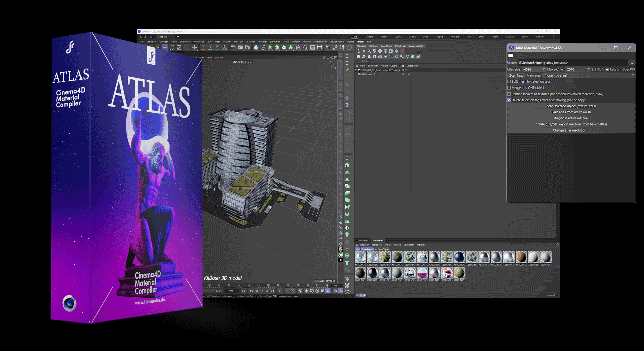This screenshot has height=351, width=644.
Task: Click the sound speaker icon in timeline
Action: click(x=335, y=291)
